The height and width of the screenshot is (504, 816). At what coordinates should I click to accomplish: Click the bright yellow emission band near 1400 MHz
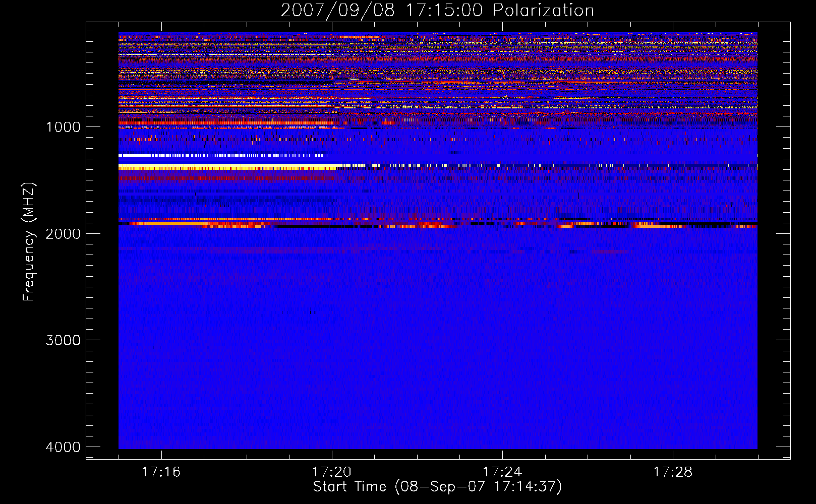tap(228, 167)
